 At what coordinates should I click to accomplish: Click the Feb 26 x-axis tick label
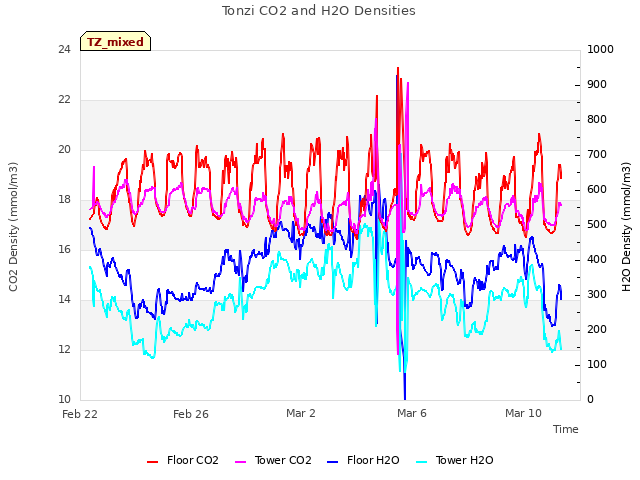point(191,414)
